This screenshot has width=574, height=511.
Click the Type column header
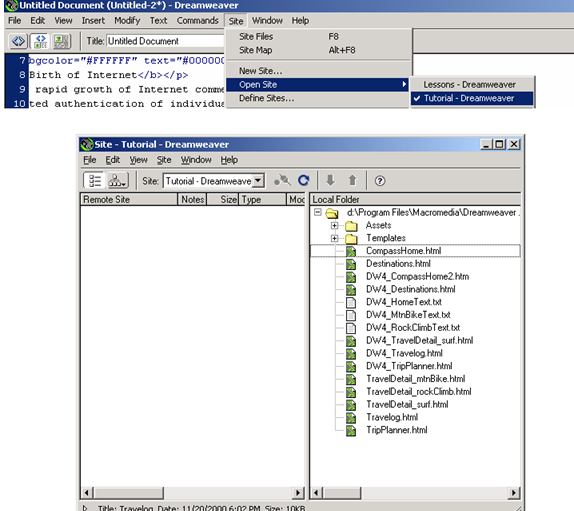click(262, 199)
